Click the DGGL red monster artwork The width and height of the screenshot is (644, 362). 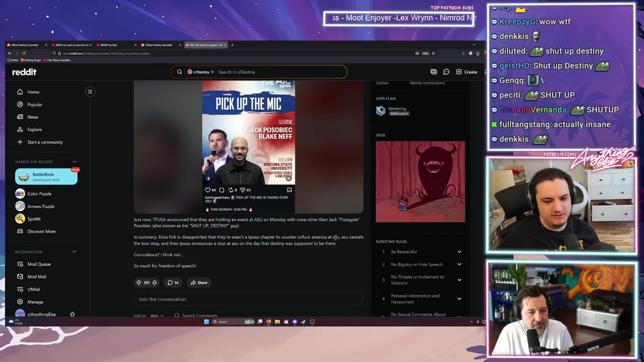pyautogui.click(x=421, y=182)
